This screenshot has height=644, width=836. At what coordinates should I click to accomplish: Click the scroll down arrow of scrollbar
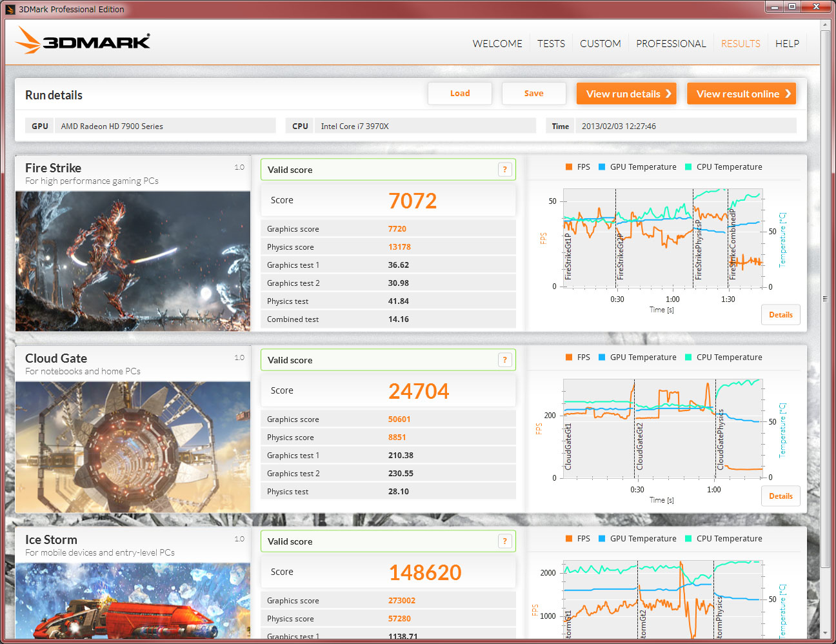tap(825, 634)
